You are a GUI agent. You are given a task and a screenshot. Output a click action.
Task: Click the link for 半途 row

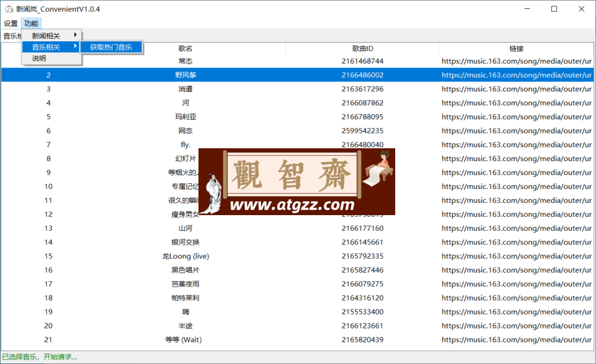517,326
